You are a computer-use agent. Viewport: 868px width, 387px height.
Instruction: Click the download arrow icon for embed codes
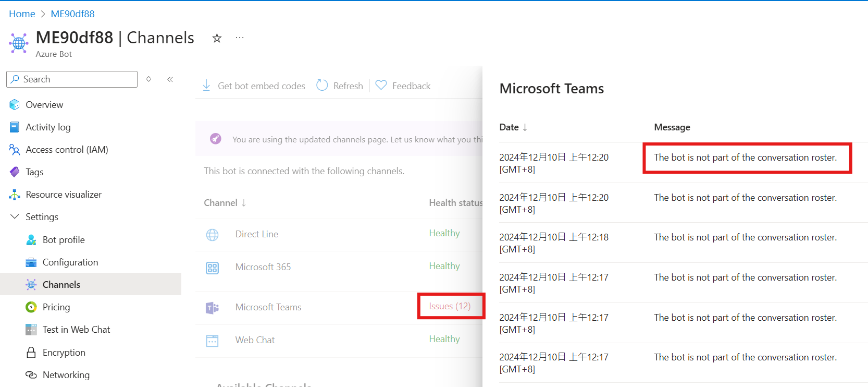coord(206,86)
